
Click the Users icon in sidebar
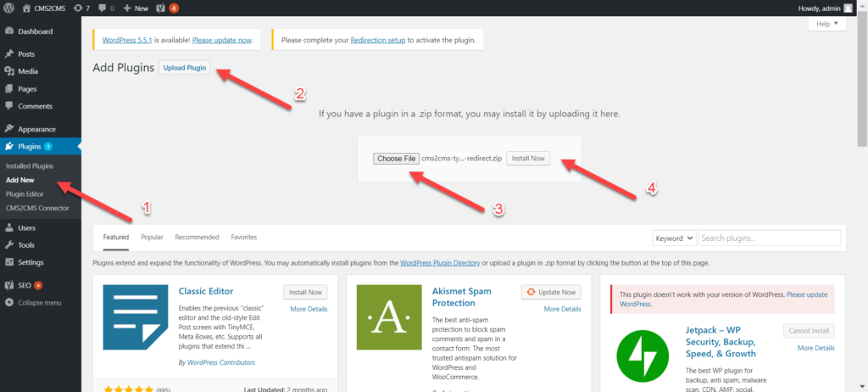[8, 227]
